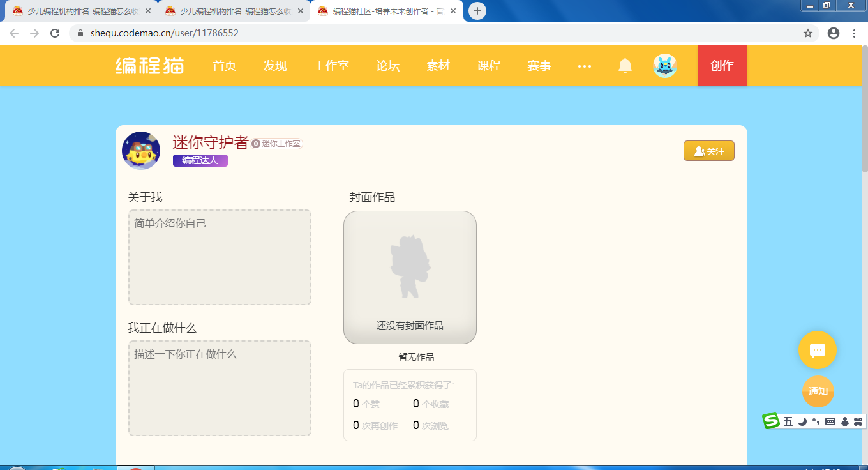The width and height of the screenshot is (868, 470).
Task: Expand the ··· more menu in navbar
Action: click(x=584, y=66)
